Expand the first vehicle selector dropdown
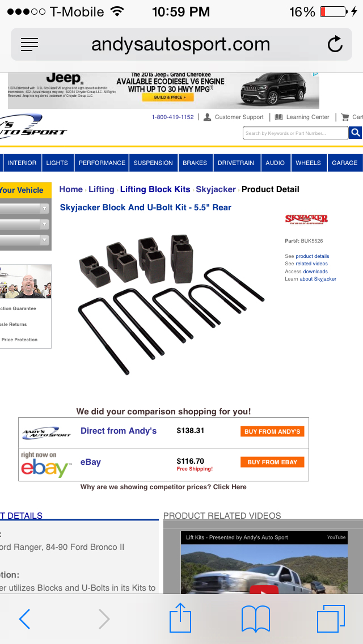Viewport: 363px width, 644px height. click(x=24, y=209)
